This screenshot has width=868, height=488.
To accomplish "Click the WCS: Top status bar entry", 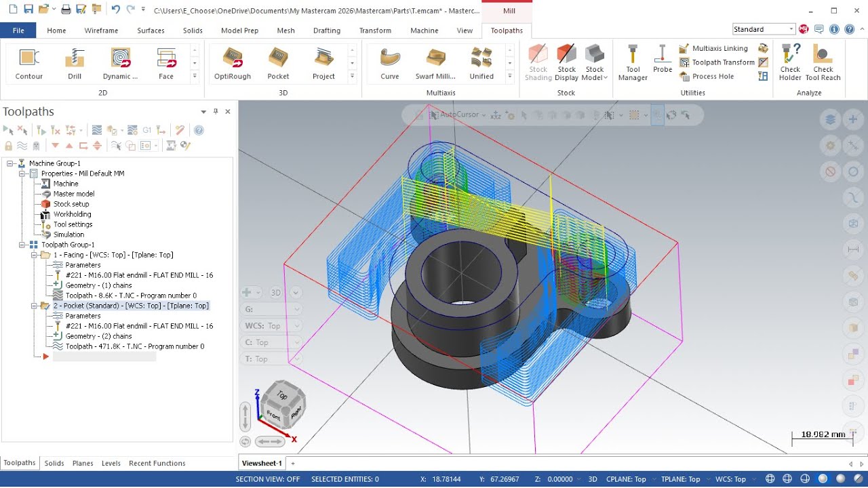I will coord(730,479).
